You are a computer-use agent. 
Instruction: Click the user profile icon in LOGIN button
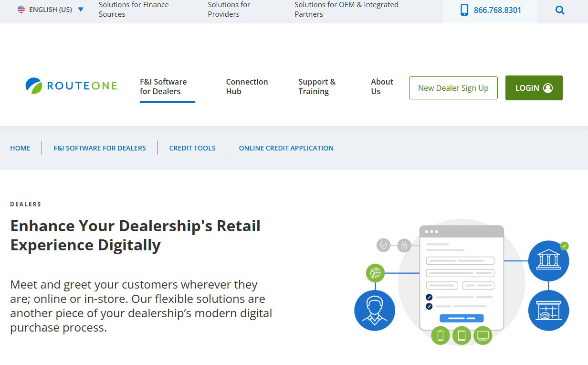pos(548,88)
